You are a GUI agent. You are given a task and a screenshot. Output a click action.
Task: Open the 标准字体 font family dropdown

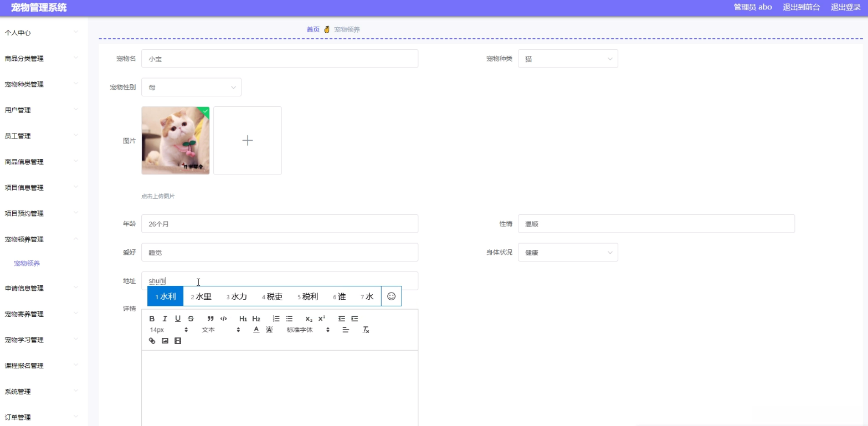click(x=308, y=330)
